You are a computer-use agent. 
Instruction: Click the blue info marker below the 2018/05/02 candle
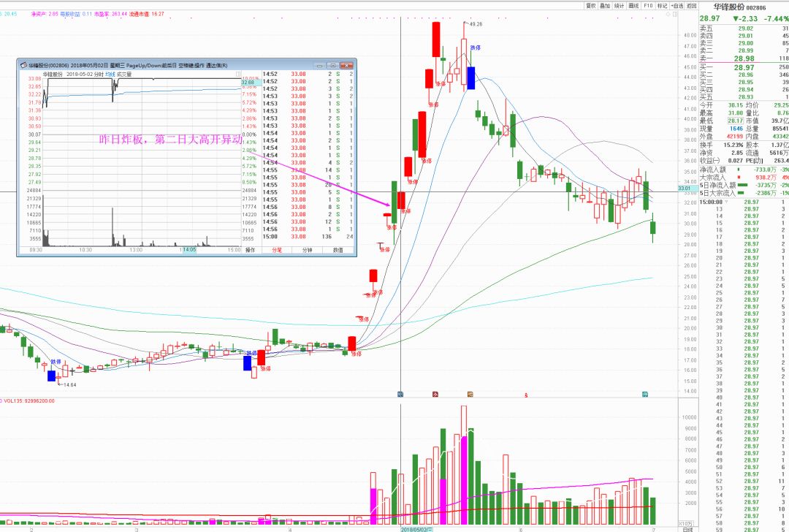pyautogui.click(x=400, y=394)
